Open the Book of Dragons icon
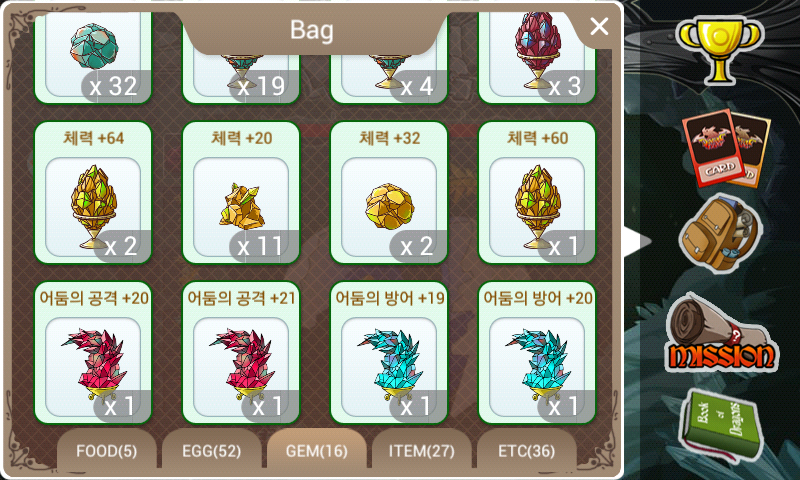This screenshot has width=800, height=480. (x=720, y=425)
